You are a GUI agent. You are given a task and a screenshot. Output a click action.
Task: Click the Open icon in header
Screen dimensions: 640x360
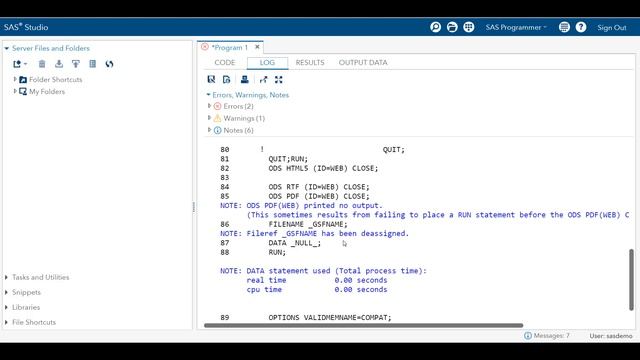(452, 27)
